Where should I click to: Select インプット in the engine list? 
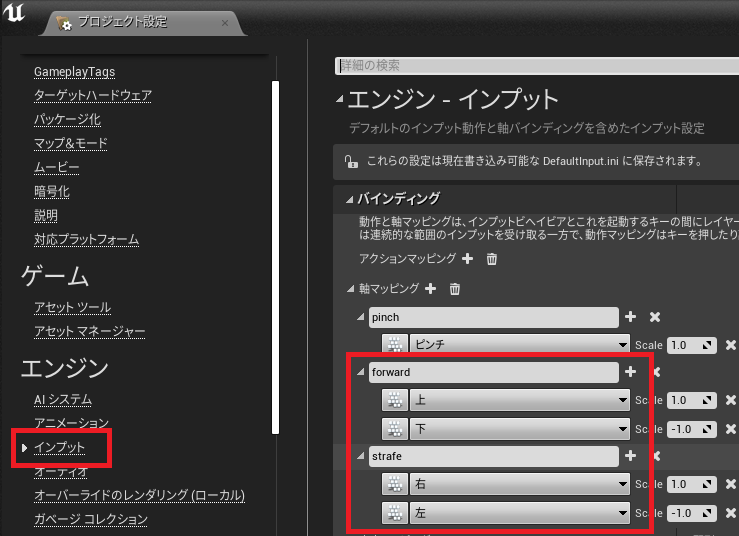coord(59,447)
